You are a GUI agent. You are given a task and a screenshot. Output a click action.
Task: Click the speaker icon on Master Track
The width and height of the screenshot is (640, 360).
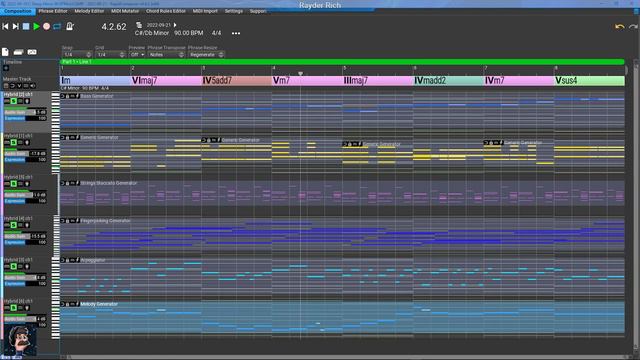(x=32, y=86)
